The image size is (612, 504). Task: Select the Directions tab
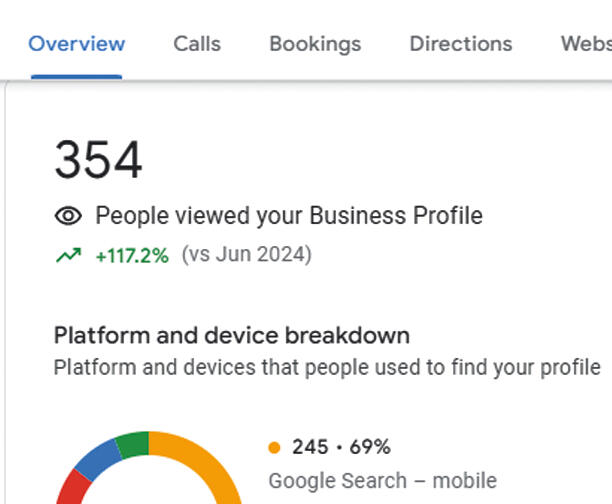[461, 43]
